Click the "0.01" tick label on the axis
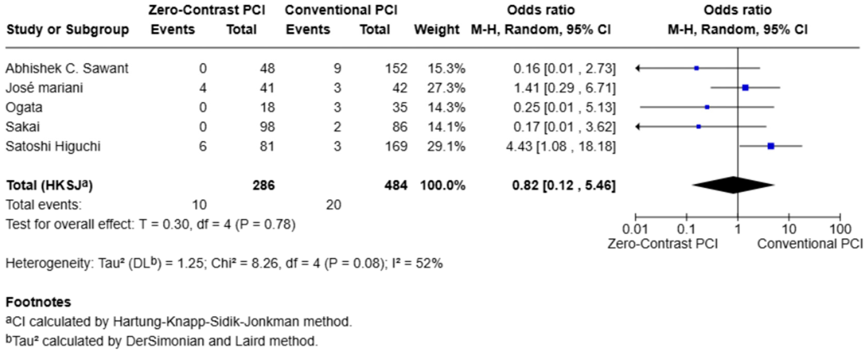Viewport: 868px width, 353px height. pos(635,229)
